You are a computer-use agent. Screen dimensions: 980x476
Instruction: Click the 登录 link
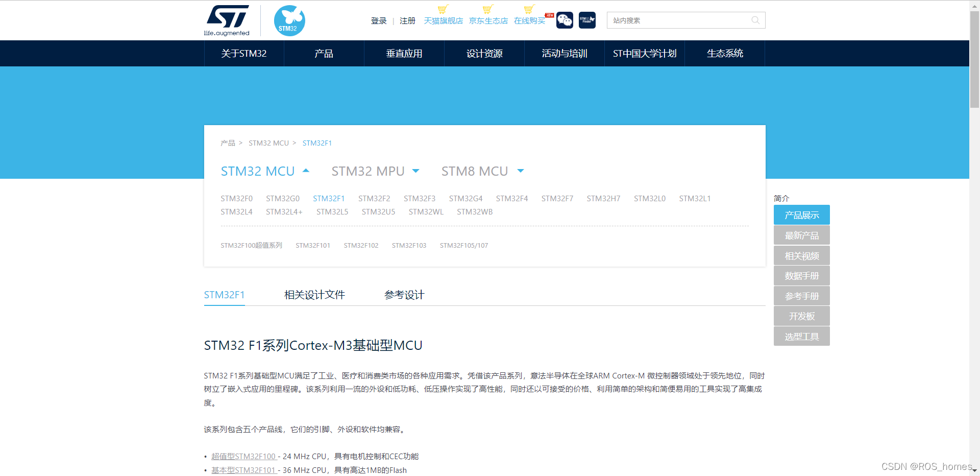[379, 21]
